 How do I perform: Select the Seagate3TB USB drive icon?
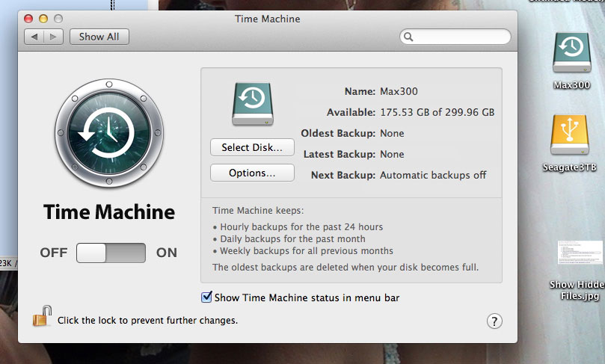coord(570,135)
